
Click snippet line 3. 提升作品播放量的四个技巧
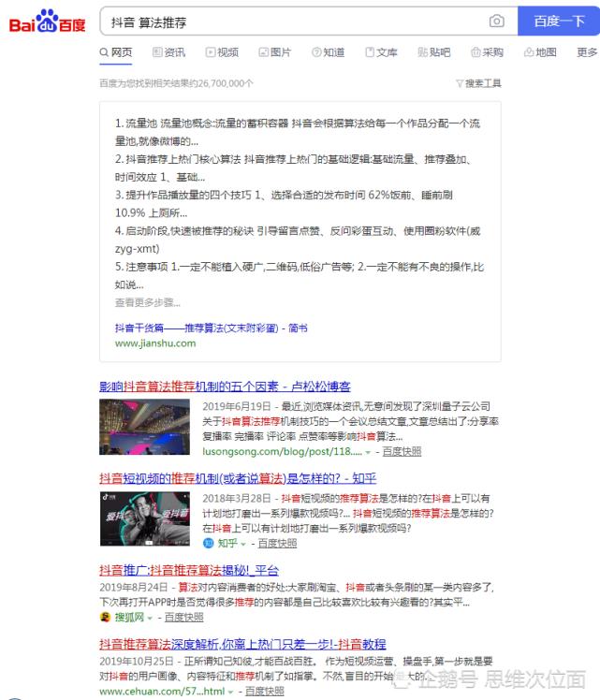(x=284, y=204)
